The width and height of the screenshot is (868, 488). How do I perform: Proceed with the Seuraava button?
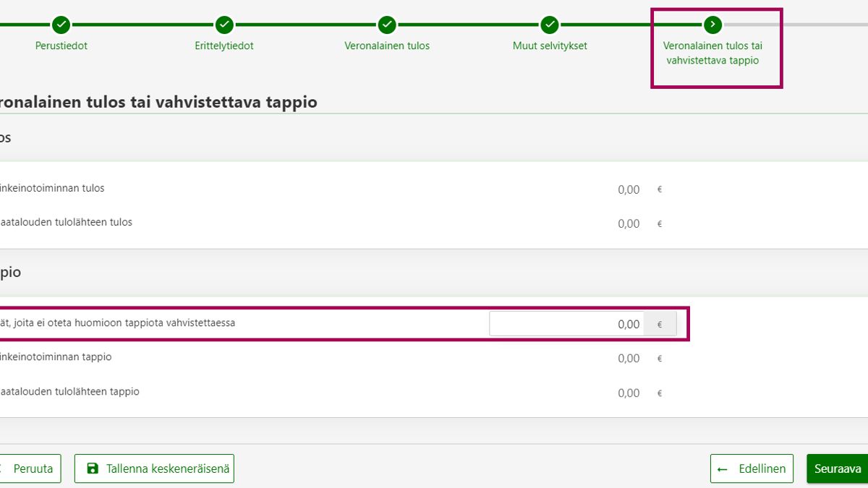click(x=838, y=468)
